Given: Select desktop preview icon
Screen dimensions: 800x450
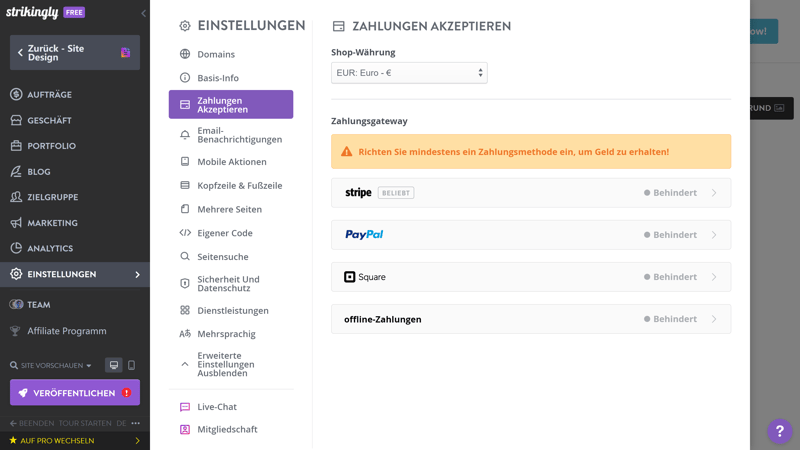Looking at the screenshot, I should pos(114,365).
